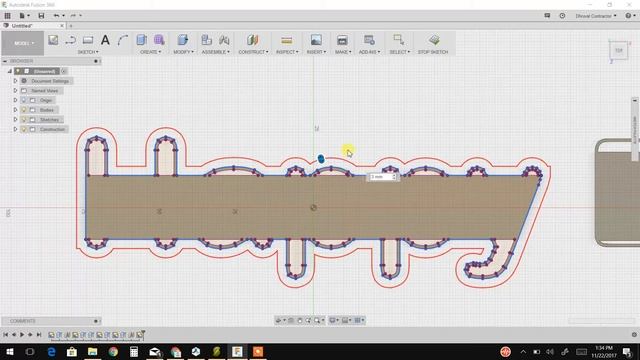The height and width of the screenshot is (360, 640).
Task: Expand the Construction folder
Action: [x=16, y=129]
